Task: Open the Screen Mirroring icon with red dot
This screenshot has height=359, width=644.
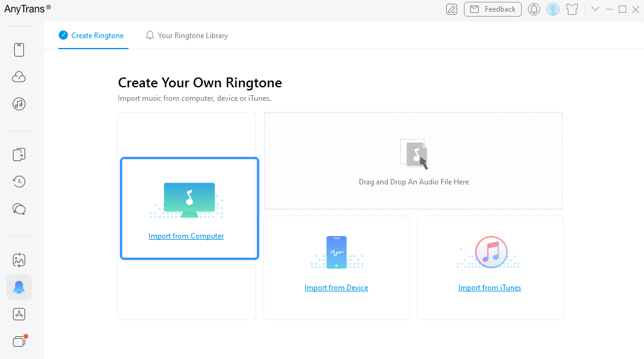Action: click(x=19, y=341)
